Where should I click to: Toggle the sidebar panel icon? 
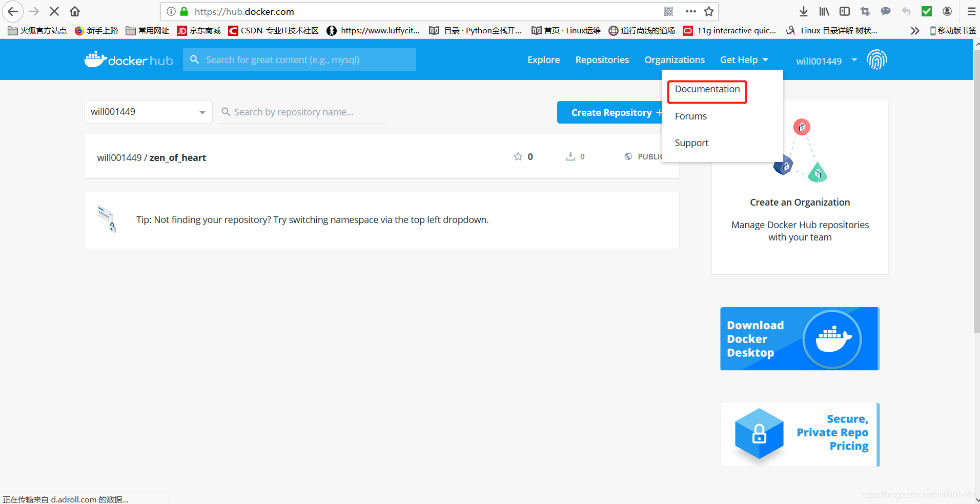point(845,11)
